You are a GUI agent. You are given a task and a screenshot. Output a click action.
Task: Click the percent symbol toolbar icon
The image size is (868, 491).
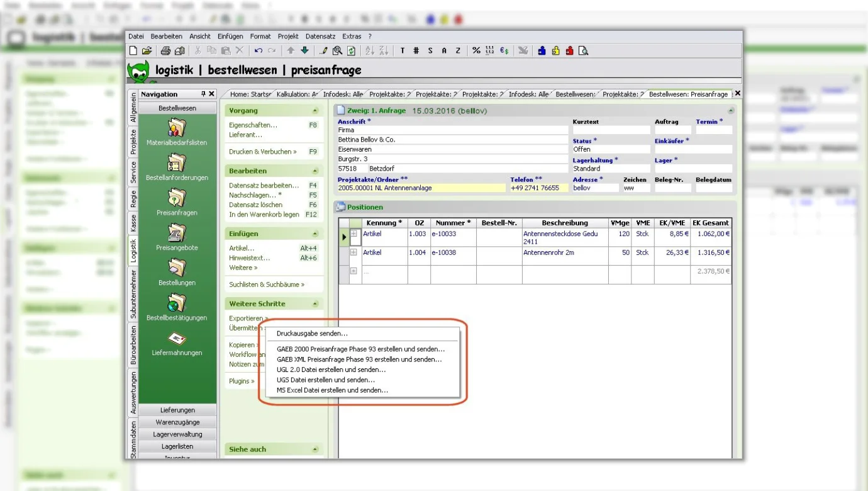(476, 51)
